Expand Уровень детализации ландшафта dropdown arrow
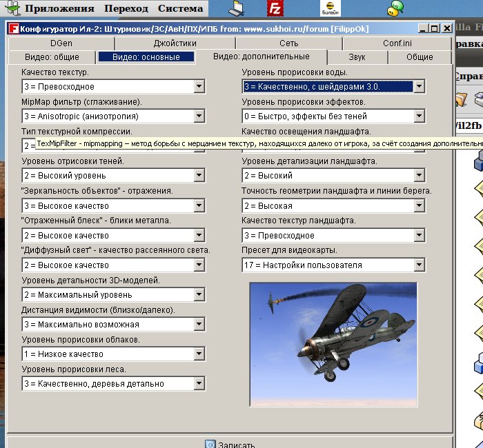Image resolution: width=483 pixels, height=448 pixels. [x=420, y=175]
